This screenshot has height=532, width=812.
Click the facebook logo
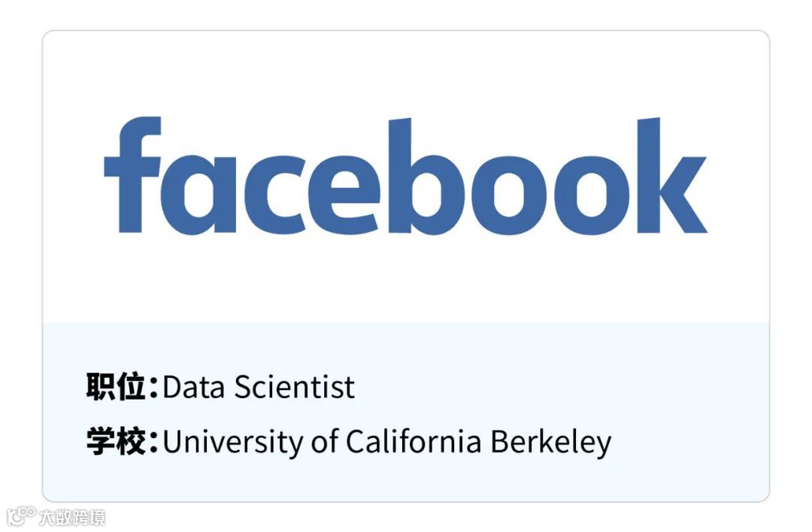[x=405, y=177]
